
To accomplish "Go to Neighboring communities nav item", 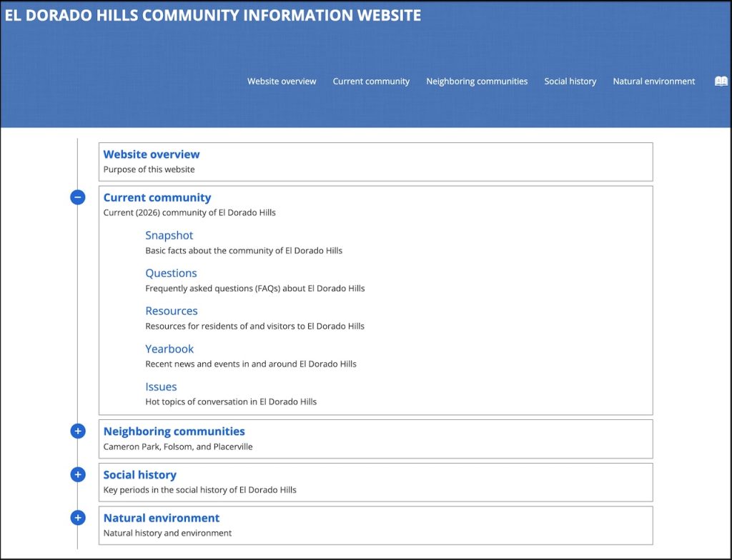I will pos(477,81).
